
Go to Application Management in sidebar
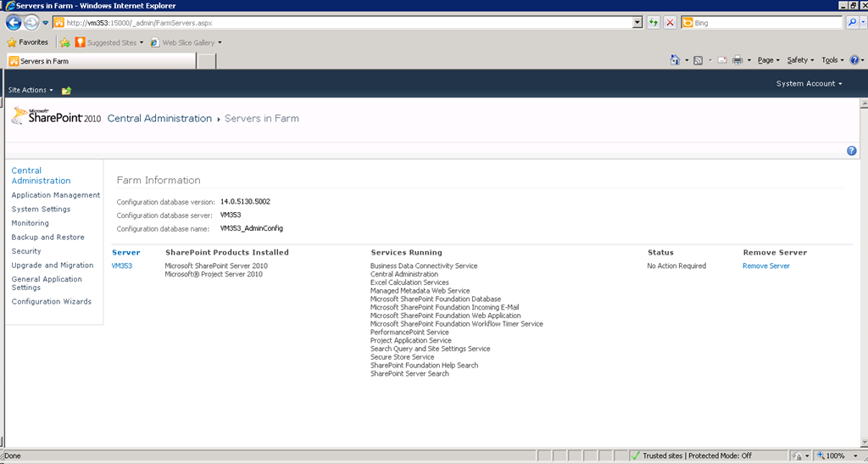coord(55,195)
